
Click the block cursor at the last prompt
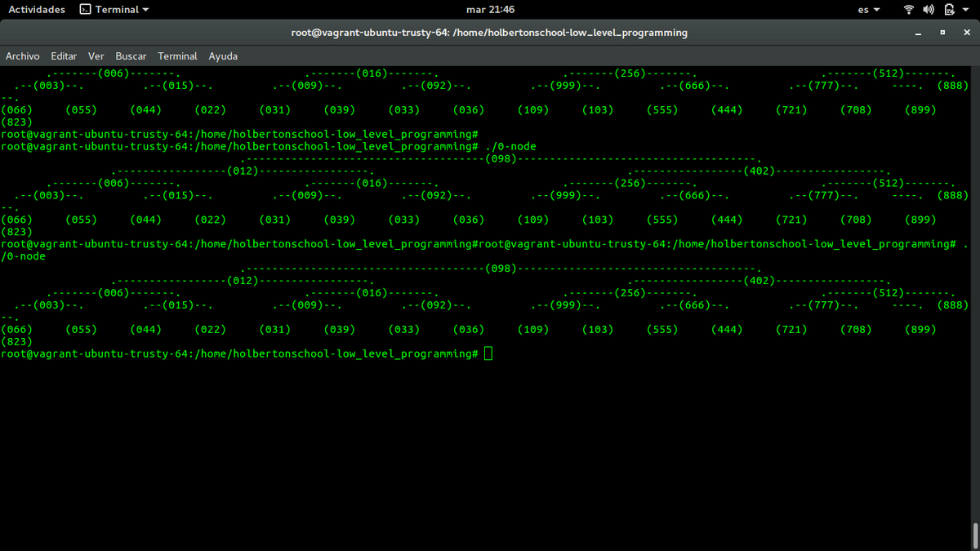tap(488, 353)
